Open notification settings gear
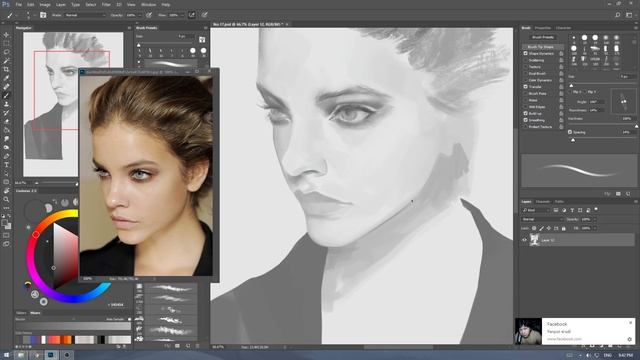 coord(629,339)
